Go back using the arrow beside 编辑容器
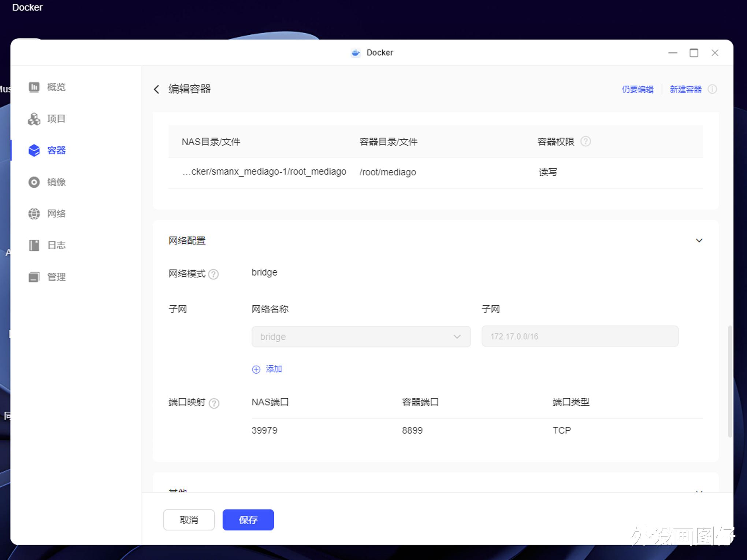The image size is (747, 560). click(157, 89)
